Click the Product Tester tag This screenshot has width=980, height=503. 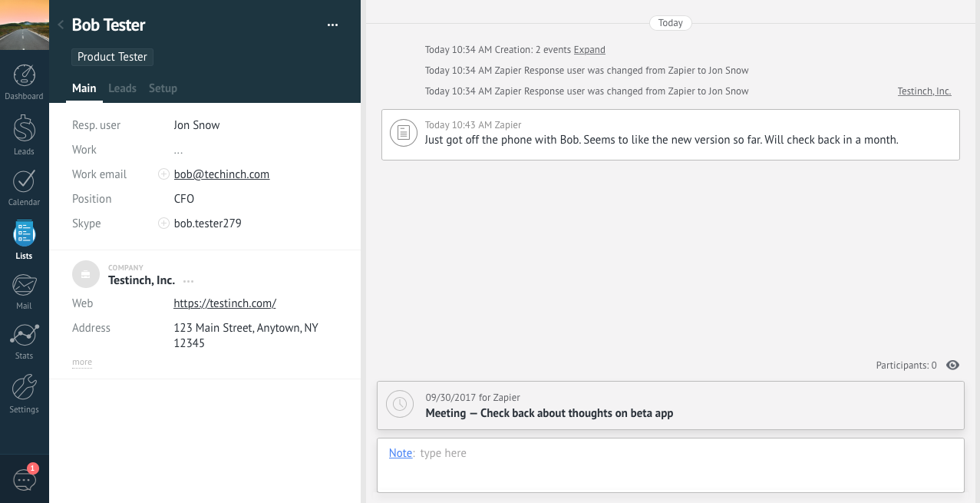[112, 57]
